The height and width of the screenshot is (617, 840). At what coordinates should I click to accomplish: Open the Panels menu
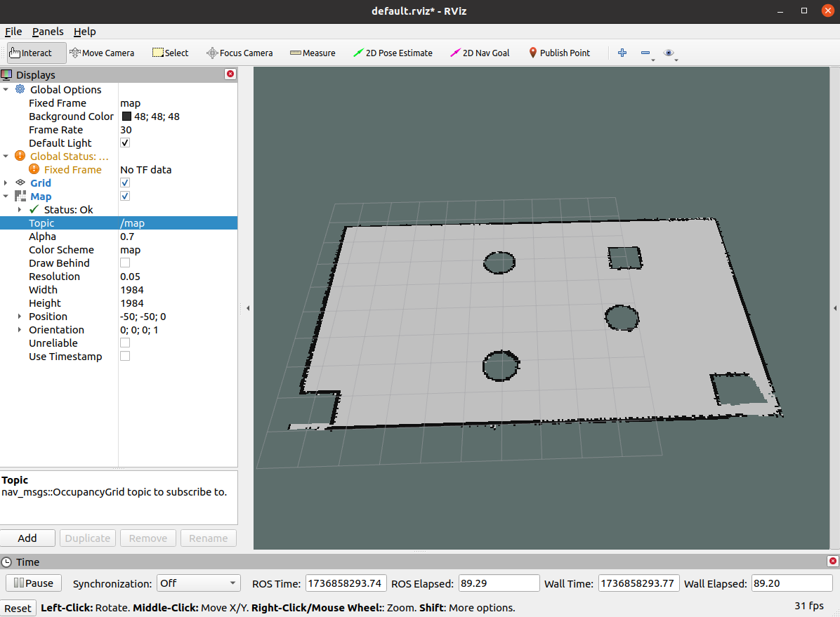pos(48,32)
